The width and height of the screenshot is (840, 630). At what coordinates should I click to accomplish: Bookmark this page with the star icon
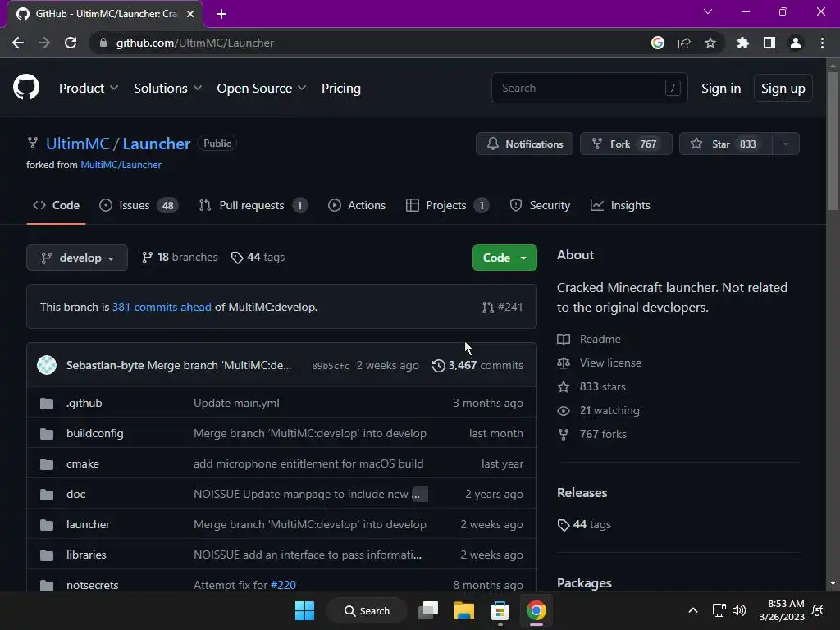(x=710, y=43)
